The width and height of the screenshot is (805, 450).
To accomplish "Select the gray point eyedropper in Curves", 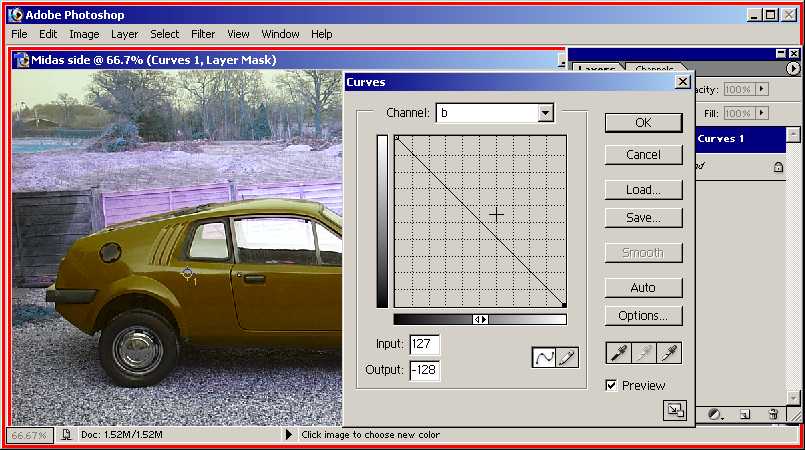I will tap(644, 353).
